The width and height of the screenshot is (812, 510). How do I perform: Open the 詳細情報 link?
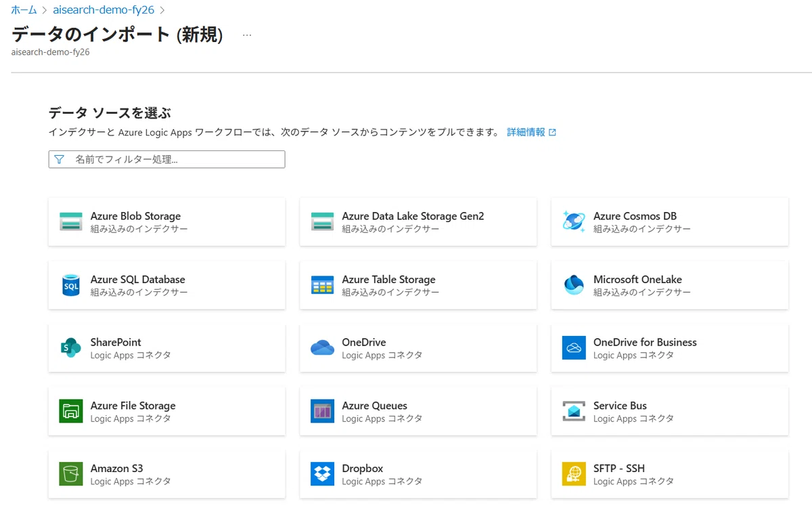531,132
